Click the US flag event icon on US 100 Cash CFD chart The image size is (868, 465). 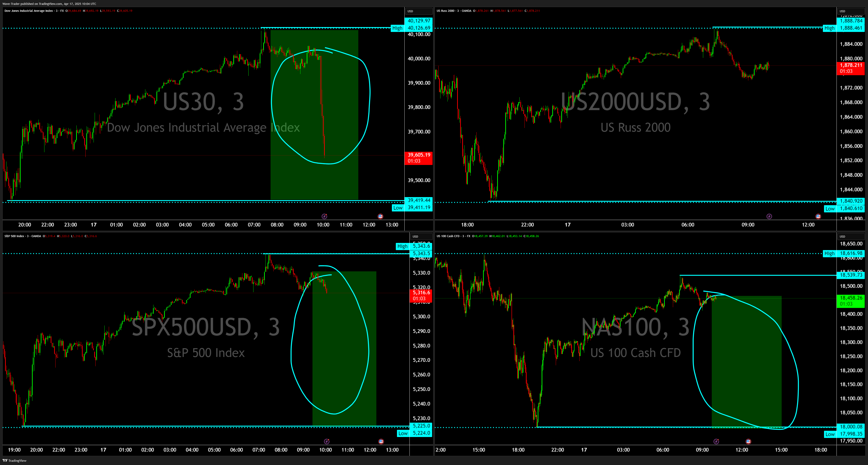point(748,441)
